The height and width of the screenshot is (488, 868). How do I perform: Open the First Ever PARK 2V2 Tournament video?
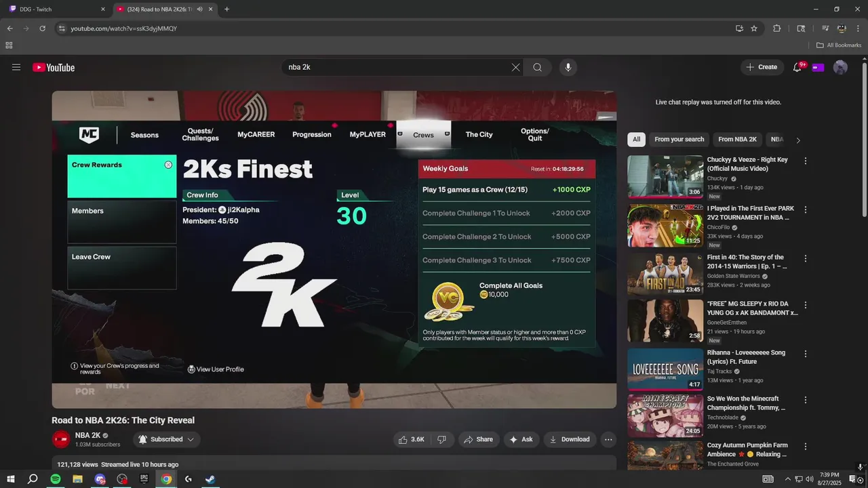(665, 226)
